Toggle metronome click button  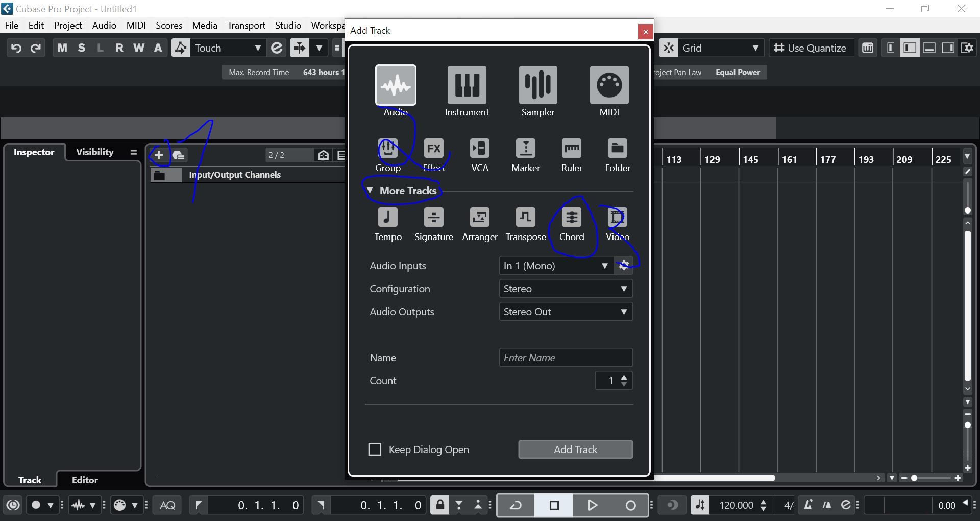[808, 505]
